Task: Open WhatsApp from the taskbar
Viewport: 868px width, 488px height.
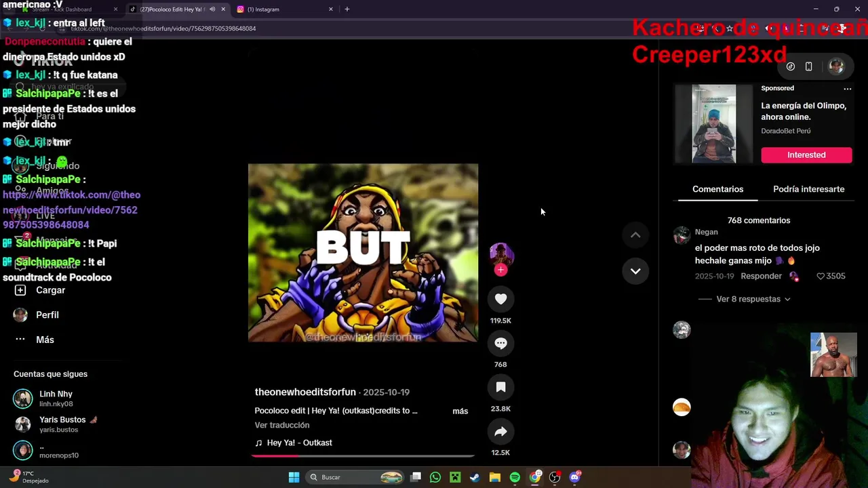Action: tap(435, 477)
